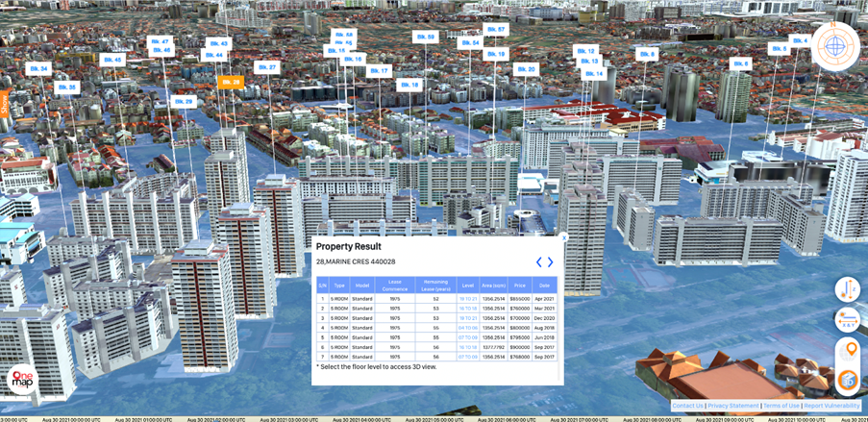Click the Date column header
The height and width of the screenshot is (422, 868).
pyautogui.click(x=545, y=285)
